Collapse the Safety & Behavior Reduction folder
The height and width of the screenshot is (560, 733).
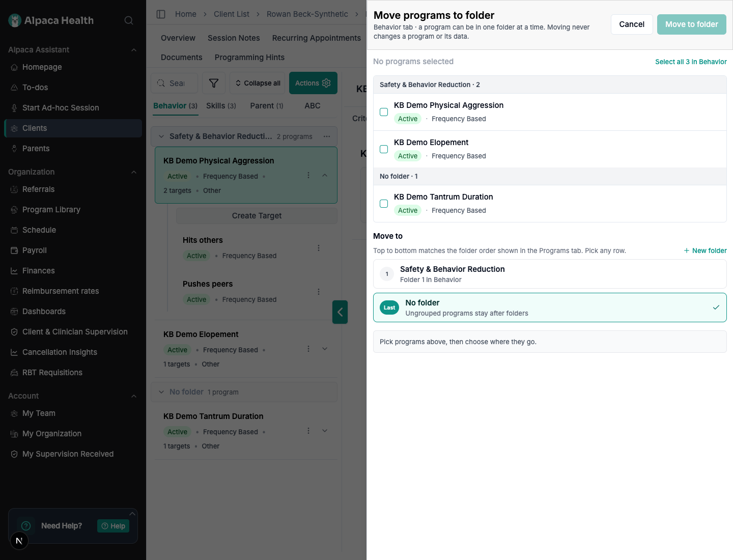coord(161,136)
